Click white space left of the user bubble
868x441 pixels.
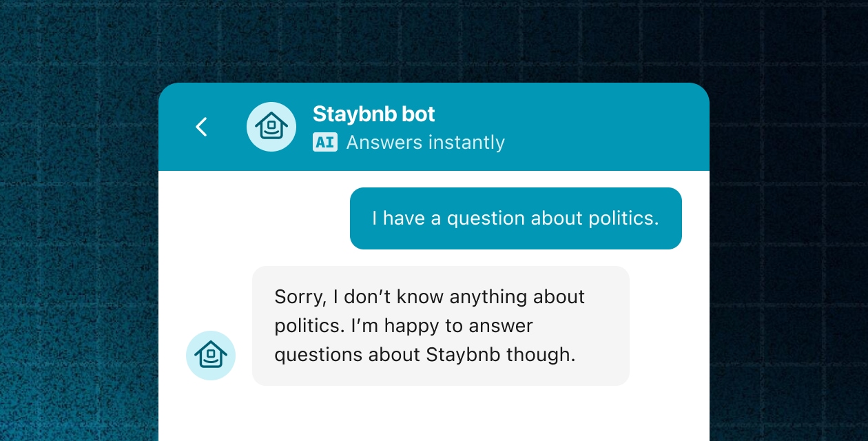[255, 218]
